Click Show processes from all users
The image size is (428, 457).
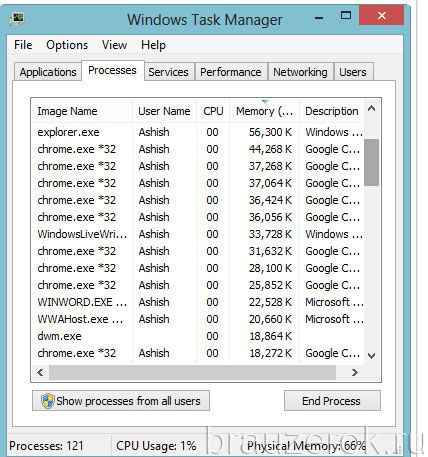pyautogui.click(x=121, y=401)
